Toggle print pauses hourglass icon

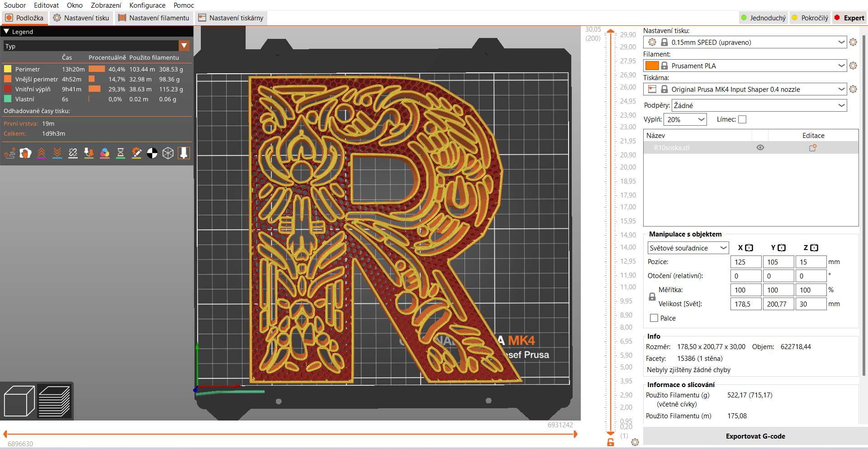pos(121,153)
